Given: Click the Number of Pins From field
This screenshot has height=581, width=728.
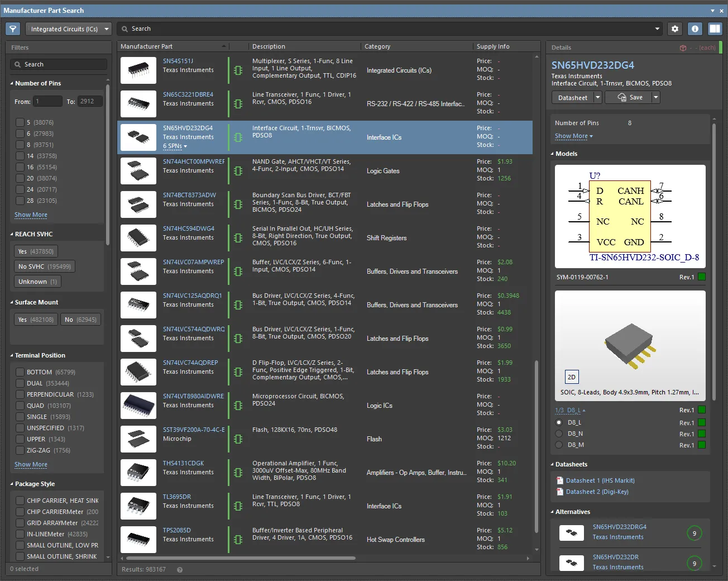Looking at the screenshot, I should tap(47, 101).
